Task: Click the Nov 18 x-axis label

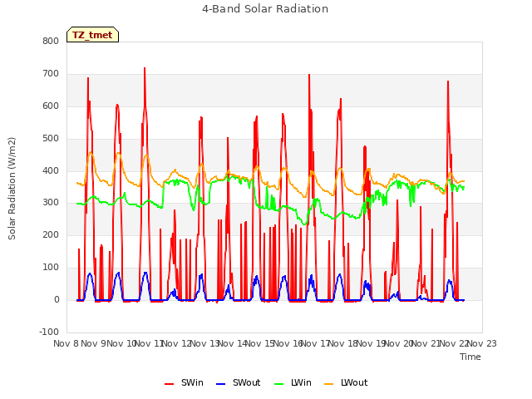Action: [x=343, y=343]
